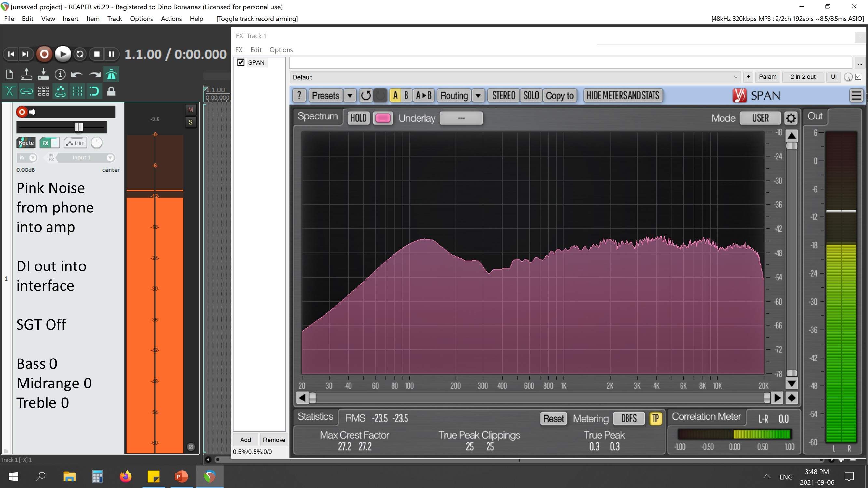The image size is (868, 488).
Task: Open Track 1 Input 1 source dropdown
Action: (x=85, y=157)
